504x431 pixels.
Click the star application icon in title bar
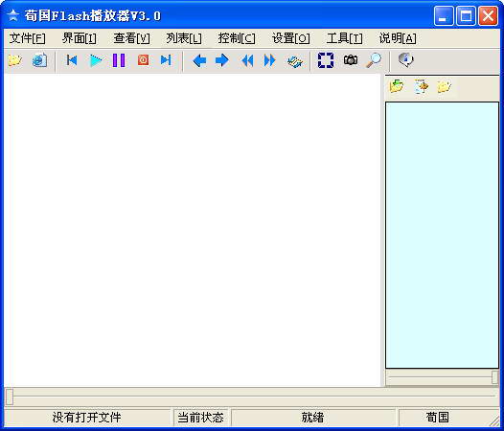tap(13, 15)
